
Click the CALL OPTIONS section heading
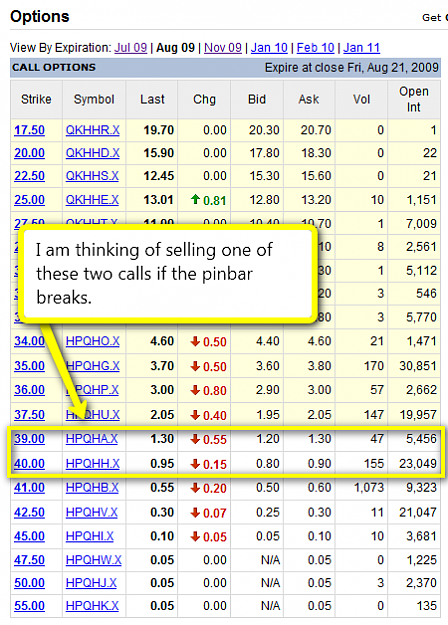click(x=54, y=67)
